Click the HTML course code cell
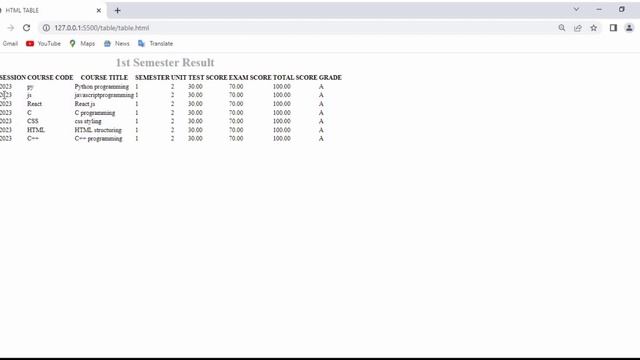640x360 pixels. pyautogui.click(x=36, y=130)
